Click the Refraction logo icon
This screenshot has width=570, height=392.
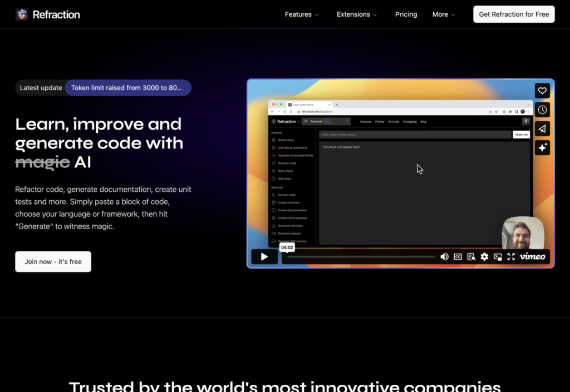[x=22, y=14]
